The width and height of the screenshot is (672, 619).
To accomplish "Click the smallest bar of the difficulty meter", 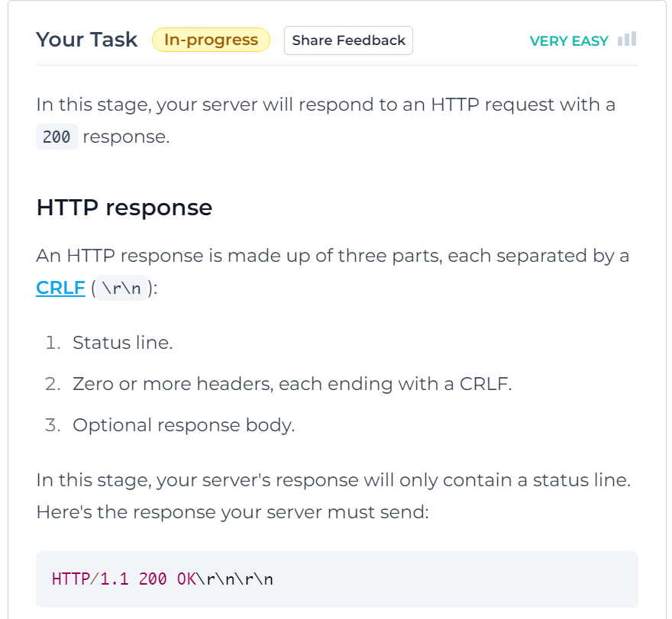I will pyautogui.click(x=622, y=43).
